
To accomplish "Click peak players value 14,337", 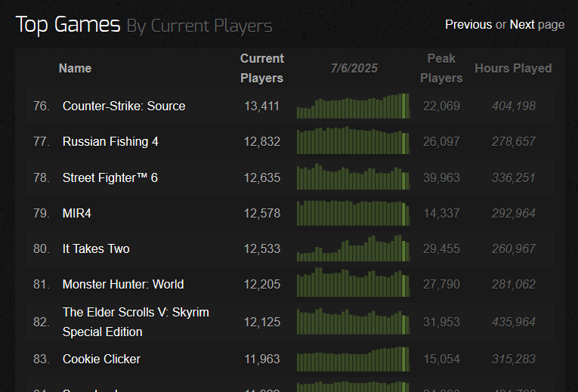I will (441, 213).
